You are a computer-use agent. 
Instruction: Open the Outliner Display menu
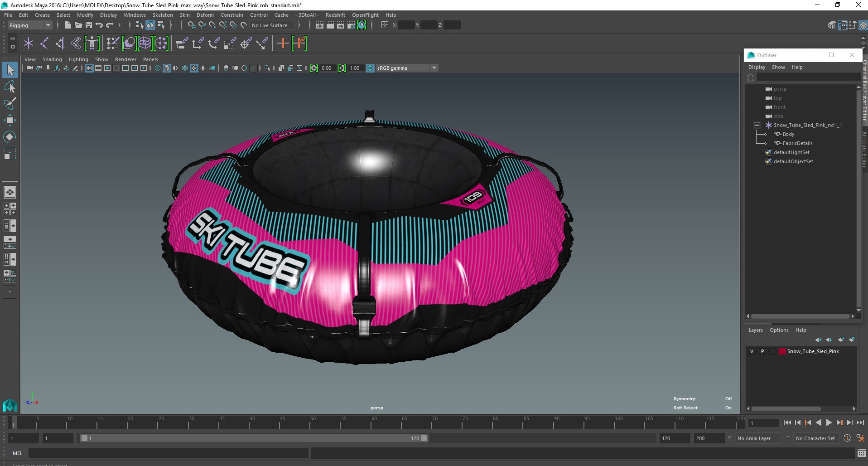tap(757, 67)
